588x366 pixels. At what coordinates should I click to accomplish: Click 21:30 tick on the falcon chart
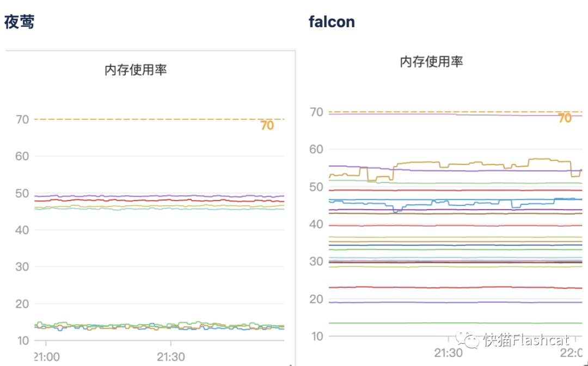(448, 353)
